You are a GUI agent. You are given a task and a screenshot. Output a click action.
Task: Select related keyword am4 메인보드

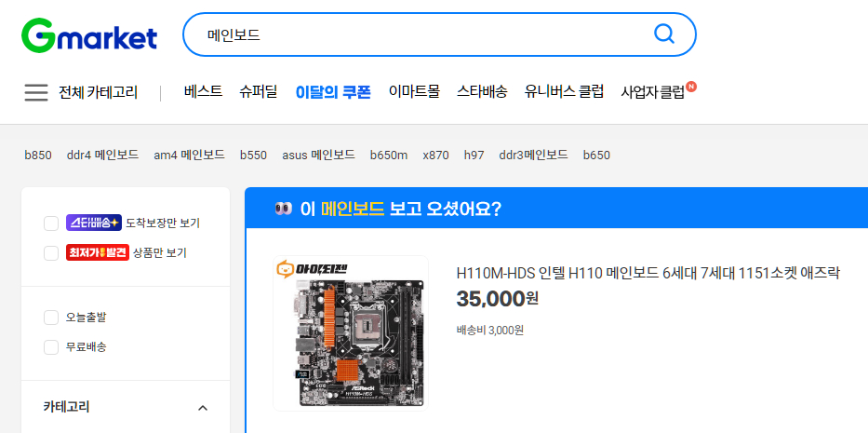[189, 156]
